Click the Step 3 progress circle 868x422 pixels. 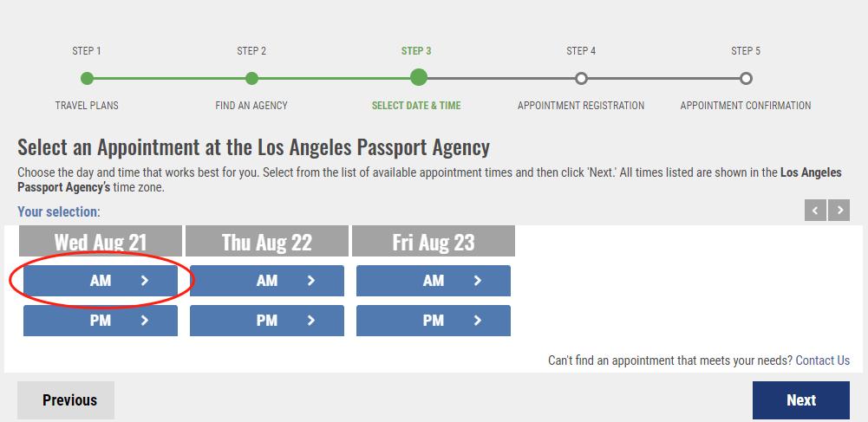point(418,78)
